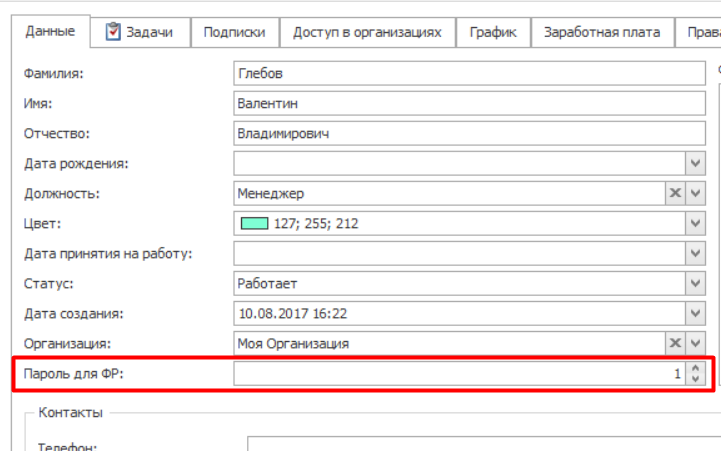Clear the Должность field with X icon
This screenshot has width=721, height=451.
point(675,193)
